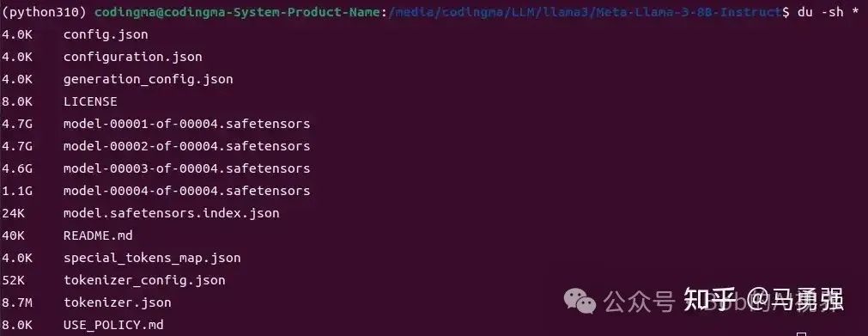
Task: Click generation_config.json file entry
Action: pyautogui.click(x=149, y=79)
